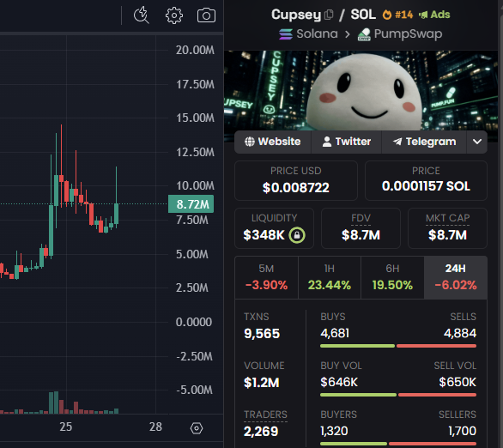Click the date label 28 on time axis
503x448 pixels.
[x=155, y=427]
